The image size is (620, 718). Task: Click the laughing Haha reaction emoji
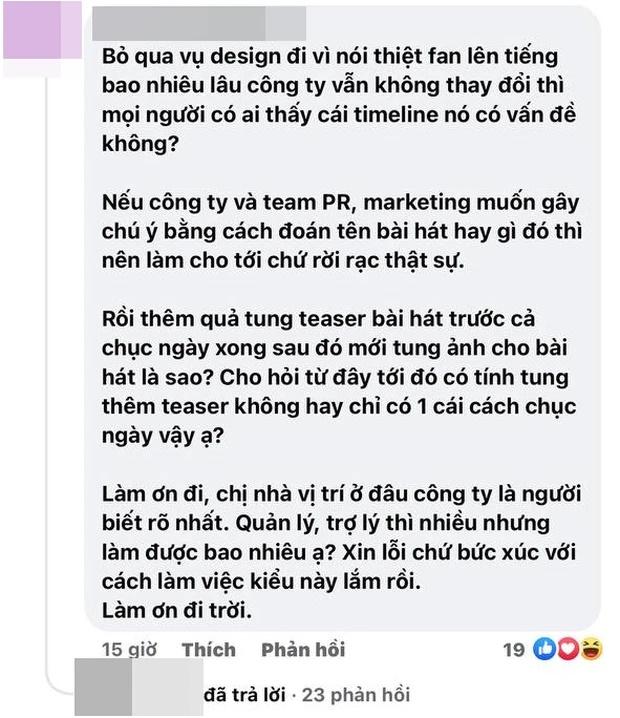(x=591, y=650)
